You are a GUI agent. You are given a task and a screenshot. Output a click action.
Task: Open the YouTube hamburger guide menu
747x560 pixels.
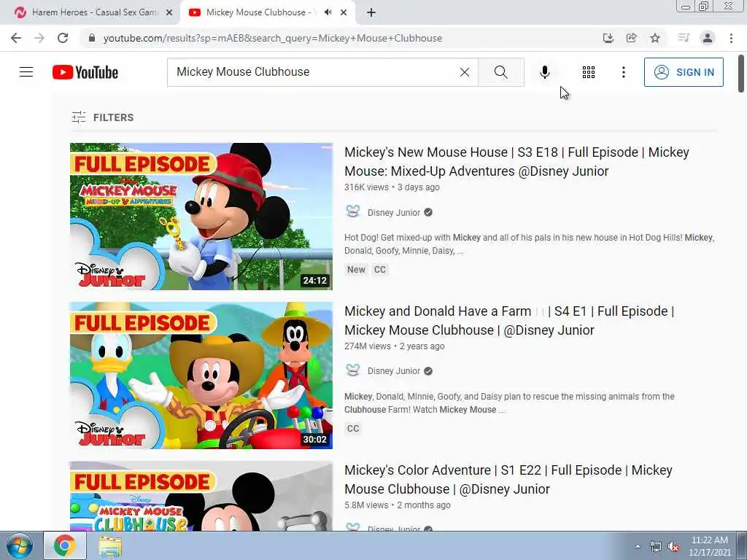[26, 72]
